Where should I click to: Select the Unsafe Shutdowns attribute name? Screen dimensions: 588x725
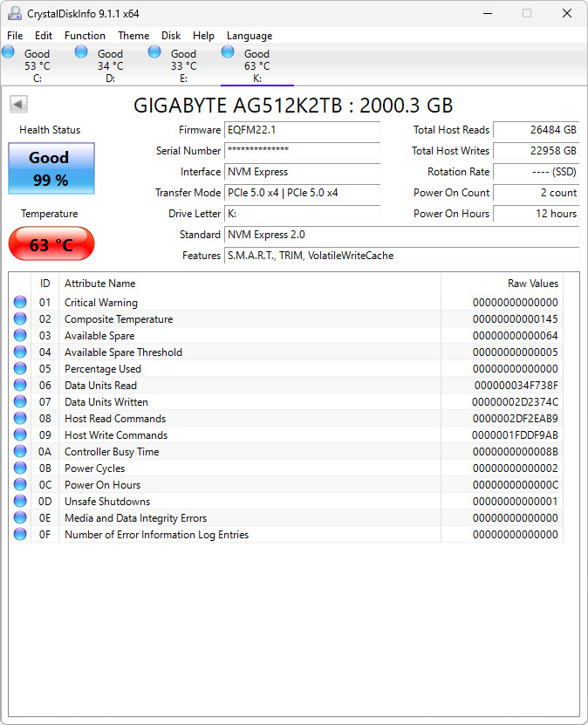[107, 502]
